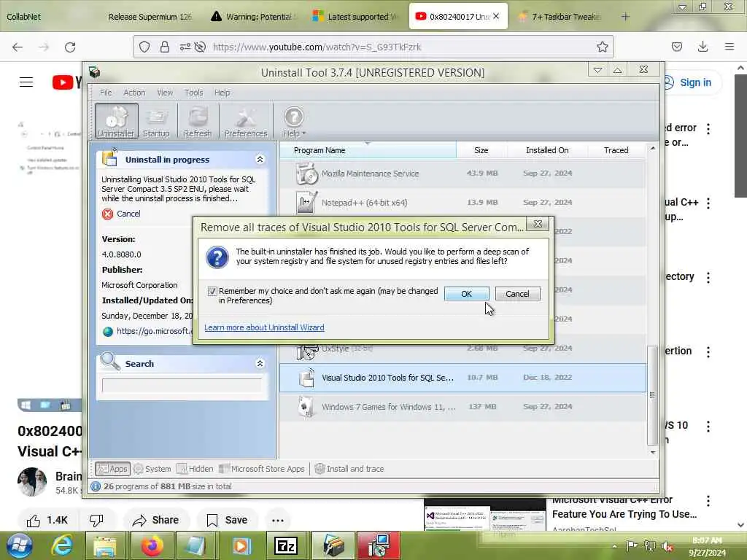The width and height of the screenshot is (747, 560).
Task: Open a new browser tab
Action: point(625,17)
